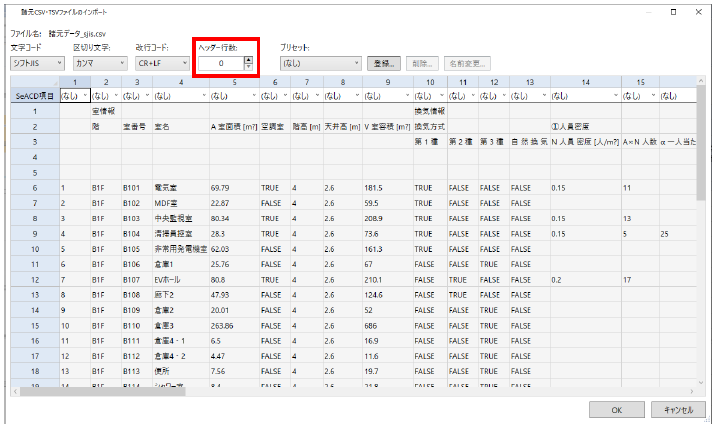Open column 14 SeACD項目 mapping dropdown
This screenshot has height=436, width=724.
[x=583, y=97]
